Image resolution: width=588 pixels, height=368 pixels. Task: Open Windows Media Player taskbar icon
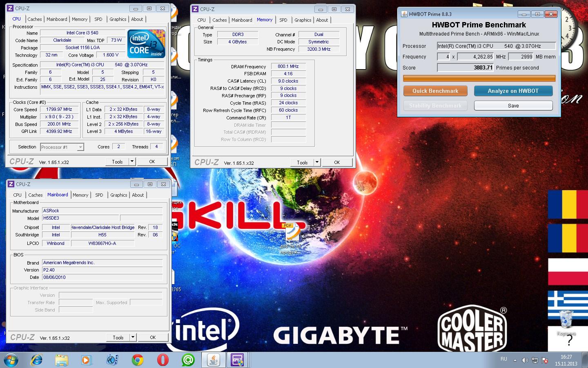(x=86, y=360)
